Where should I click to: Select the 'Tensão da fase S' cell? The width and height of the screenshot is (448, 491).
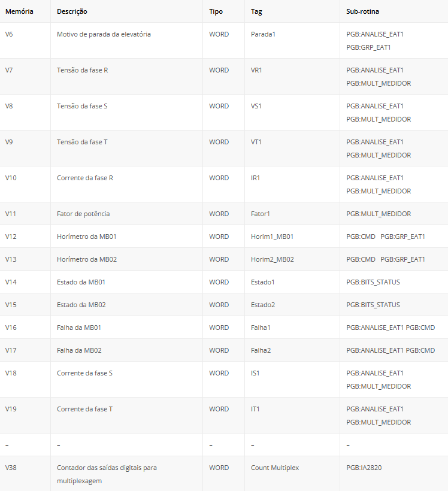(82, 106)
